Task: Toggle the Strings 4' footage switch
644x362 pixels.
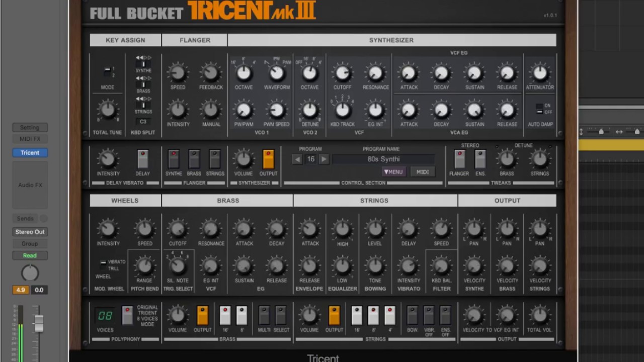Action: [x=390, y=315]
